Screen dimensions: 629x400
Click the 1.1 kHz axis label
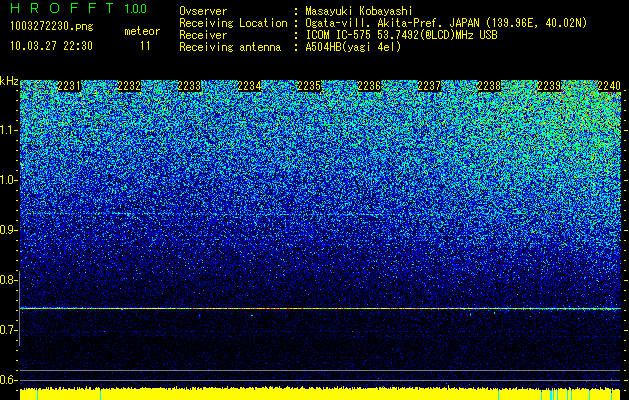tap(8, 130)
